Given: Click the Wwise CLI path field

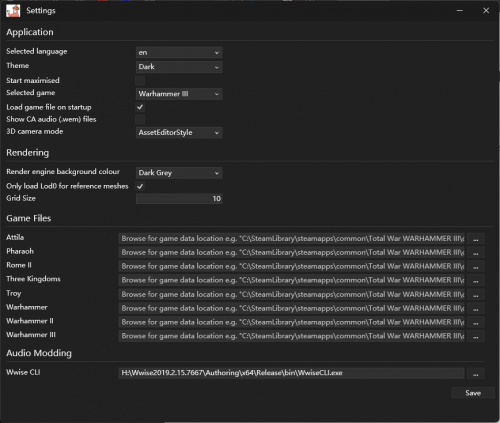Looking at the screenshot, I should tap(291, 373).
